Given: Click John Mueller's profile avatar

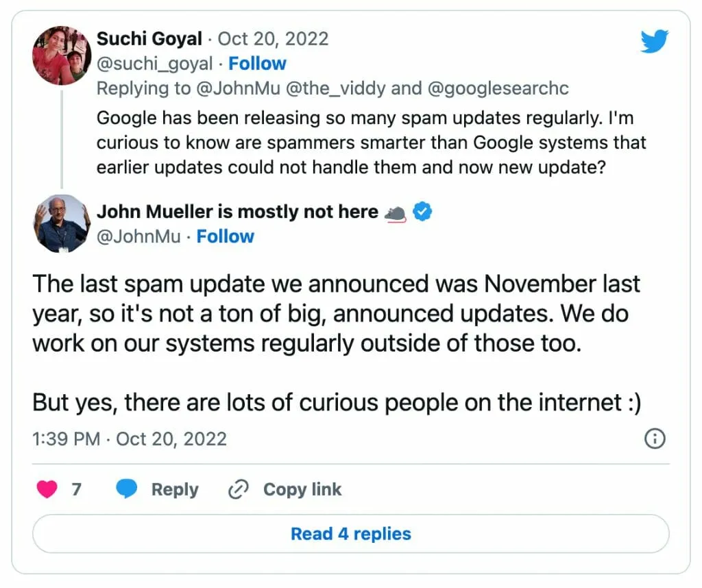Looking at the screenshot, I should tap(61, 224).
